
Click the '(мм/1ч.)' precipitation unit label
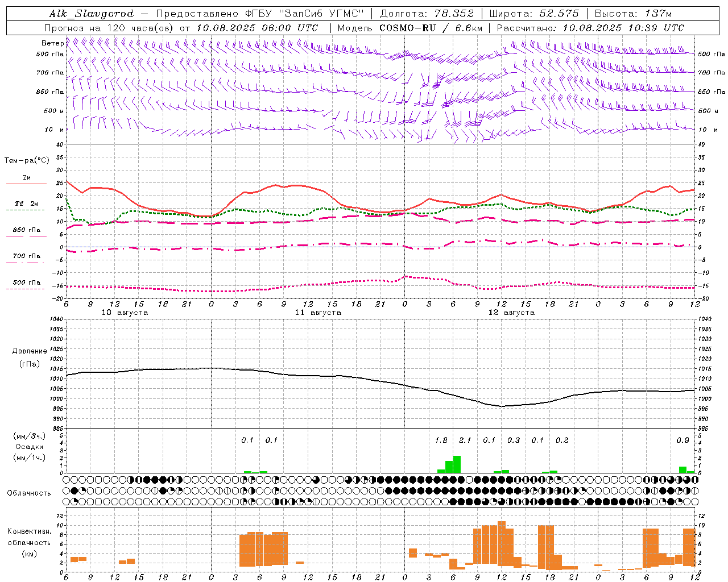coord(29,458)
